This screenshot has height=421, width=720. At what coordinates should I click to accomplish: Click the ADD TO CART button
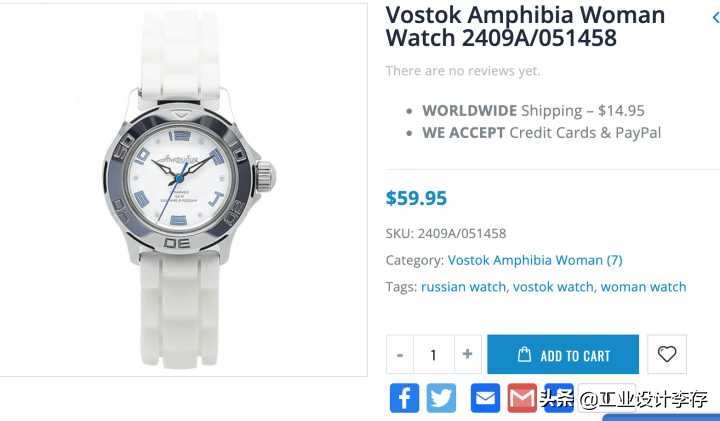click(563, 354)
